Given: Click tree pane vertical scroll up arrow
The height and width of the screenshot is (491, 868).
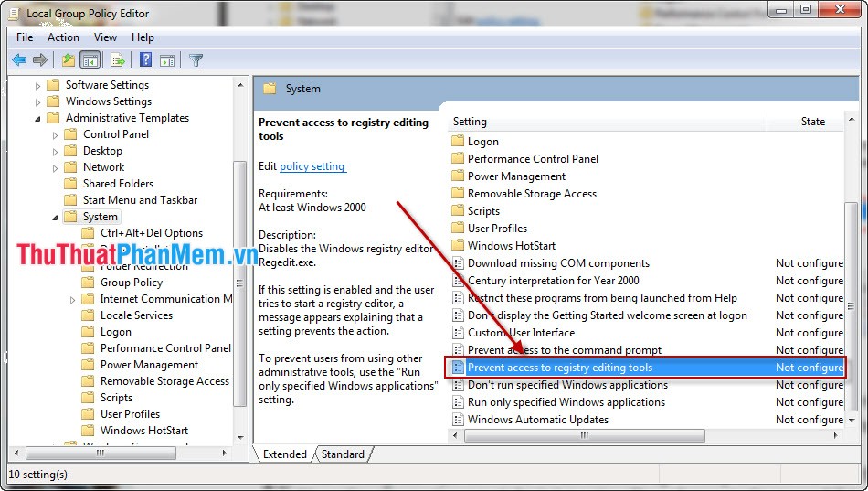Looking at the screenshot, I should pos(240,85).
